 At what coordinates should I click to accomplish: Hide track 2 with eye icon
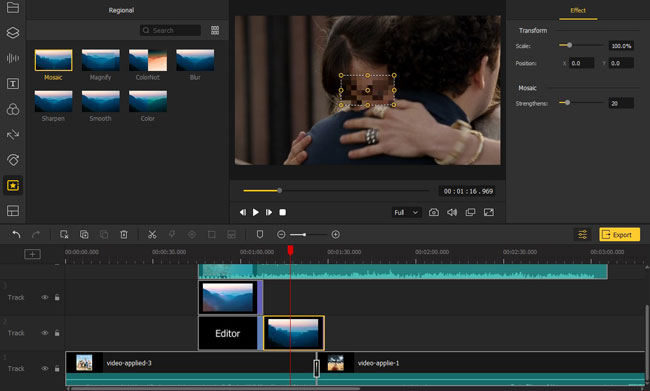44,333
